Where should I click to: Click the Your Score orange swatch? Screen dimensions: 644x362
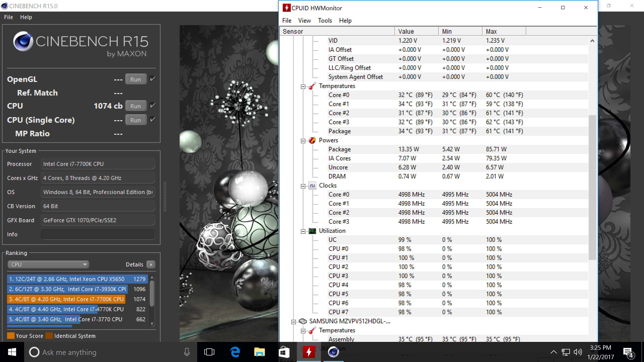point(11,336)
